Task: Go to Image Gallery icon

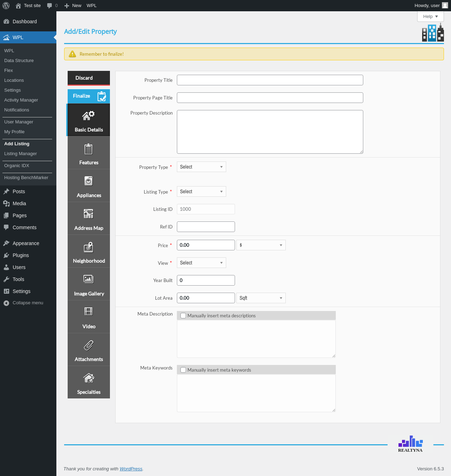Action: pos(88,279)
